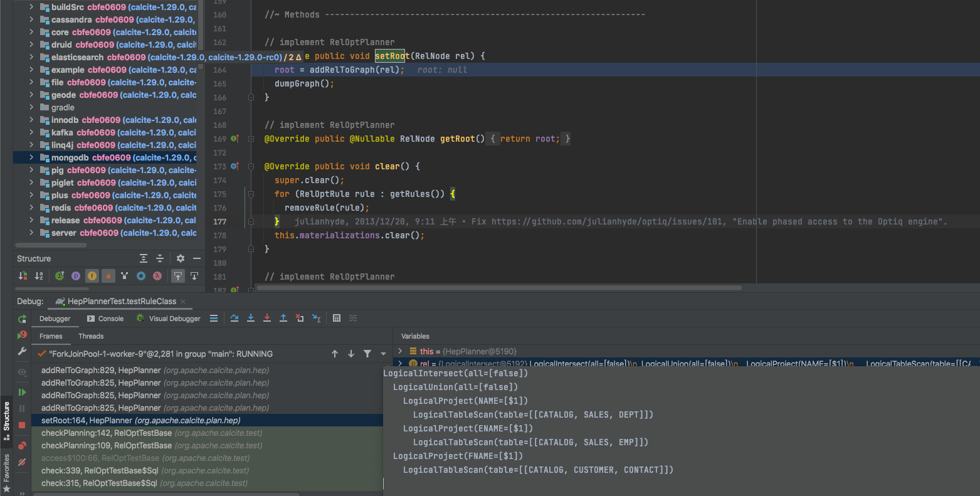
Task: Open View Breakpoints icon
Action: (x=22, y=446)
